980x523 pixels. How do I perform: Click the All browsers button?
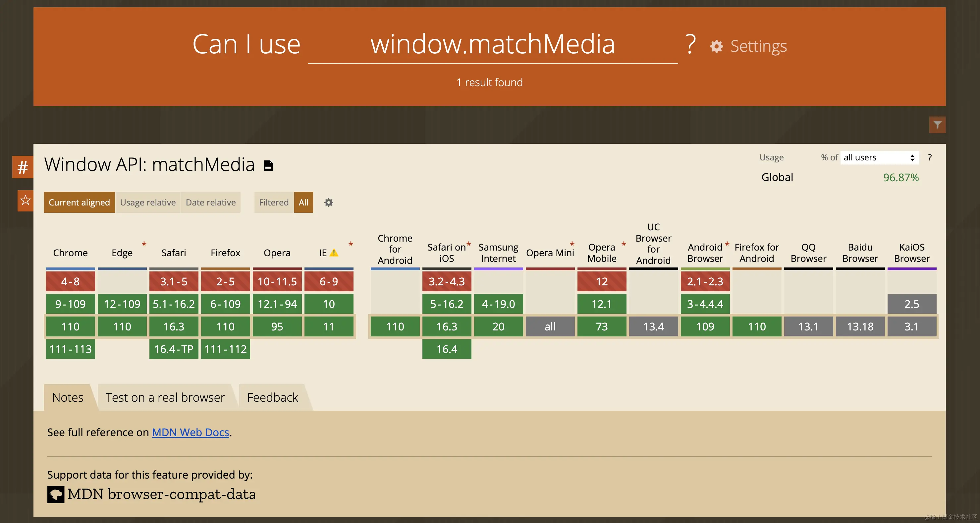click(303, 203)
